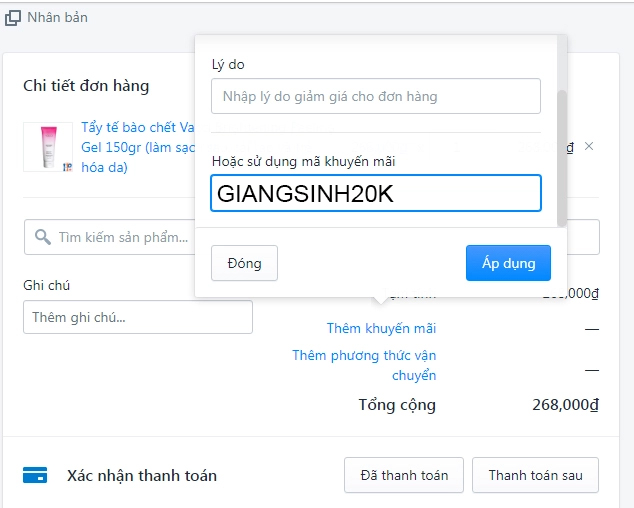The height and width of the screenshot is (508, 634).
Task: Click the Nhân bản duplicate icon
Action: [x=13, y=18]
